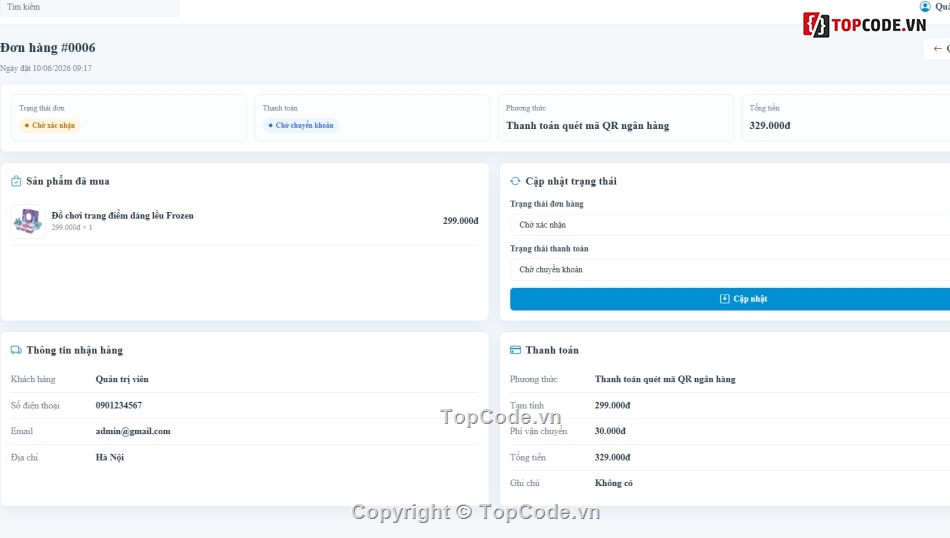This screenshot has width=950, height=538.
Task: Click Thanh toán quét mã QR in summary card
Action: 588,125
